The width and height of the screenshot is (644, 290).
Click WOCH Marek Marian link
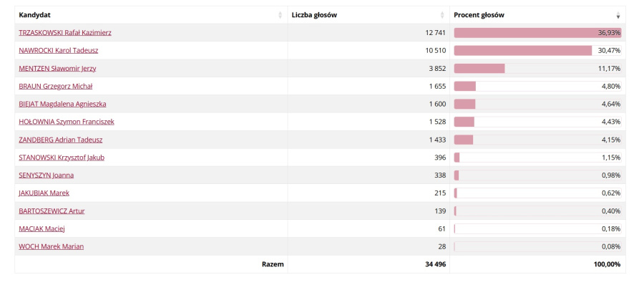[52, 247]
